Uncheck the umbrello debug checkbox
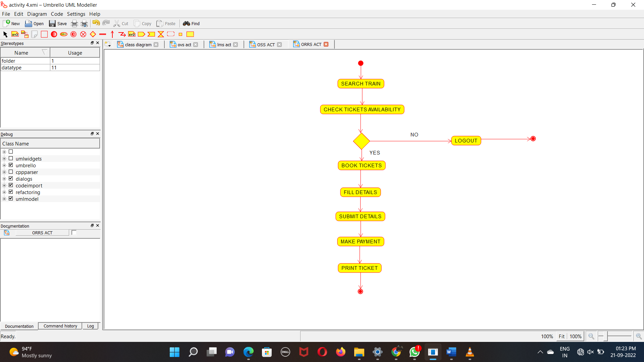This screenshot has height=362, width=644. click(11, 165)
